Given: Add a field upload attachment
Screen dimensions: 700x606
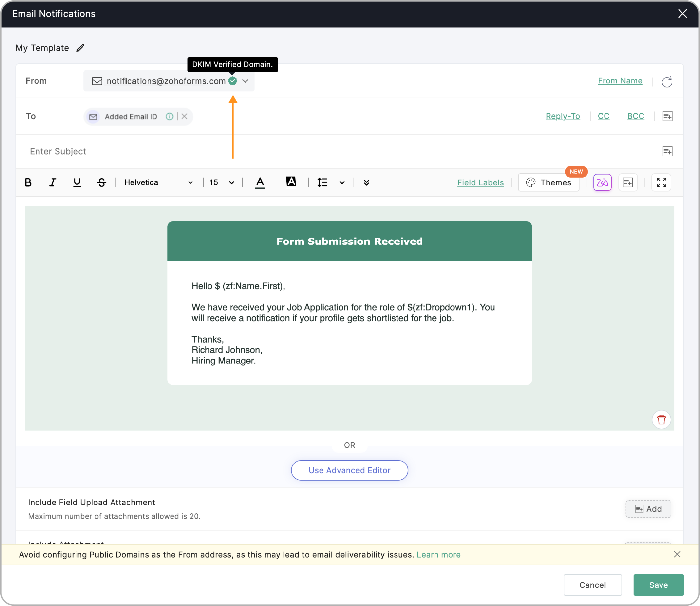Looking at the screenshot, I should pos(648,509).
